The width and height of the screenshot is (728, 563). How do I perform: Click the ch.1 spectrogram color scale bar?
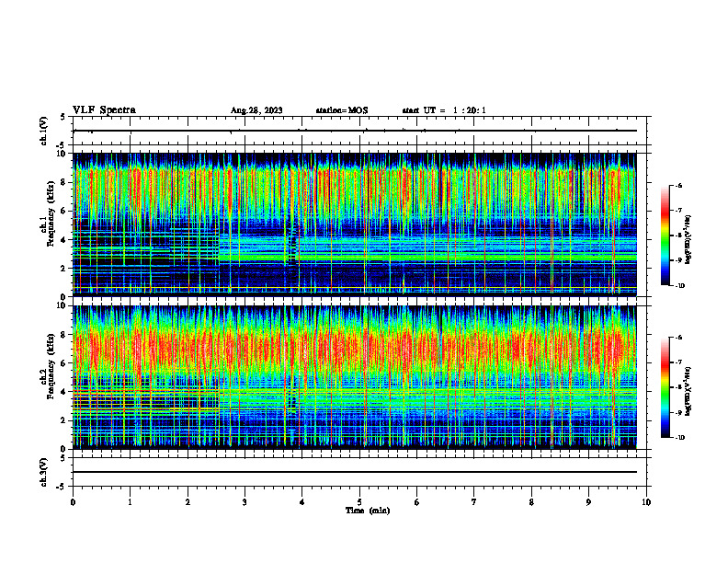pyautogui.click(x=665, y=236)
